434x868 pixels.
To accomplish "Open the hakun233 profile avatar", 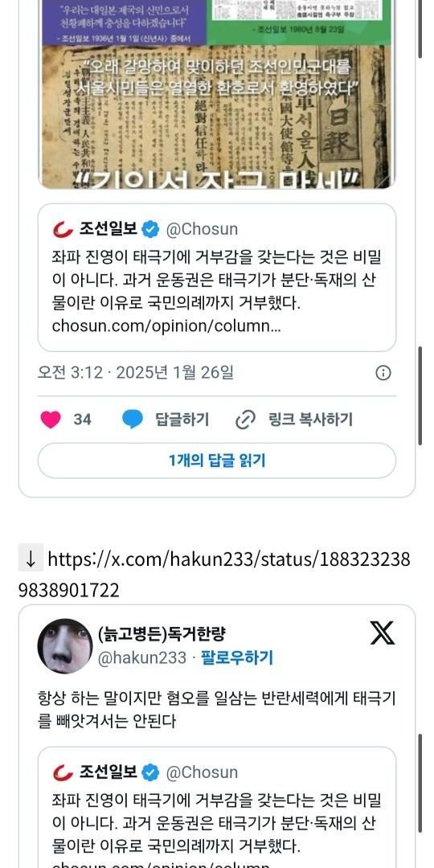I will pos(65,645).
